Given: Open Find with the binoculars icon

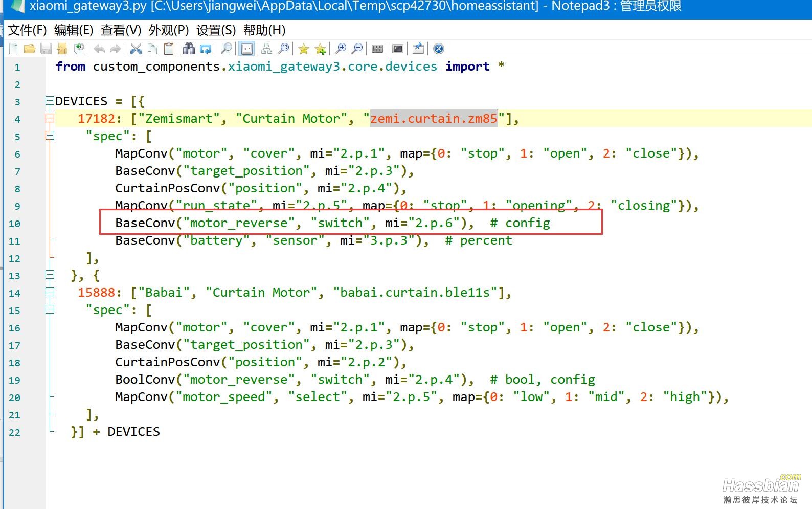Looking at the screenshot, I should click(189, 49).
